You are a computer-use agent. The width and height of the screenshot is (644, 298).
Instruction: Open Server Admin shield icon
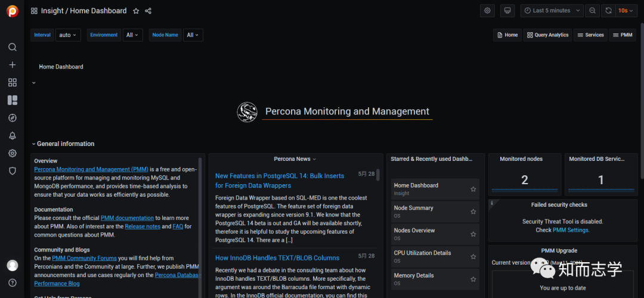pos(12,171)
